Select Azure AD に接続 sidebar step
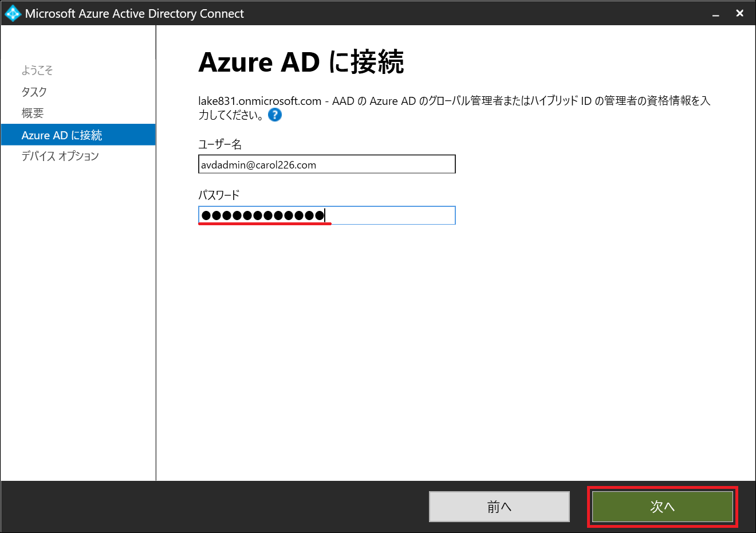This screenshot has height=533, width=756. click(78, 135)
